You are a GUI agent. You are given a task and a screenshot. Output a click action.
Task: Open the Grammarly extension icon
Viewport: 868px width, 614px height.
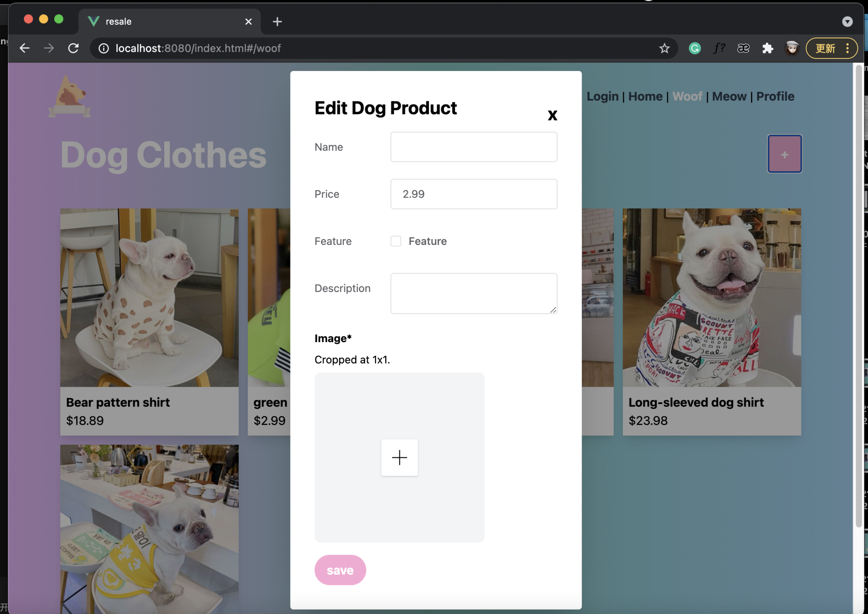(694, 48)
